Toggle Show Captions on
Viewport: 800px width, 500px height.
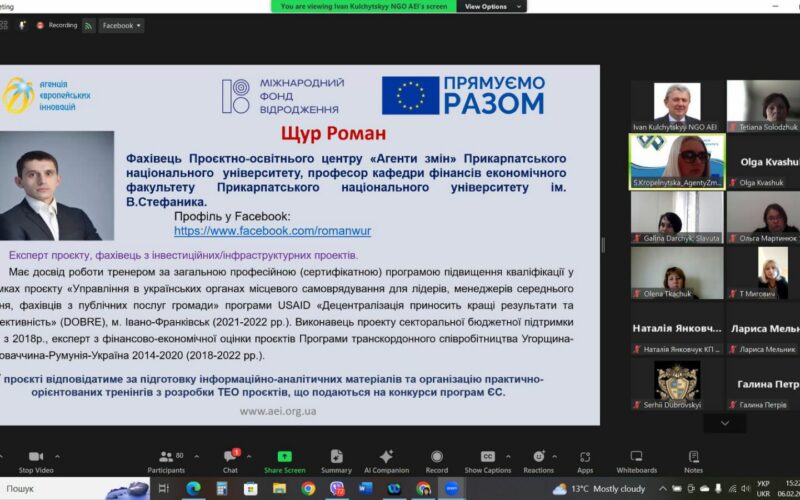click(488, 459)
